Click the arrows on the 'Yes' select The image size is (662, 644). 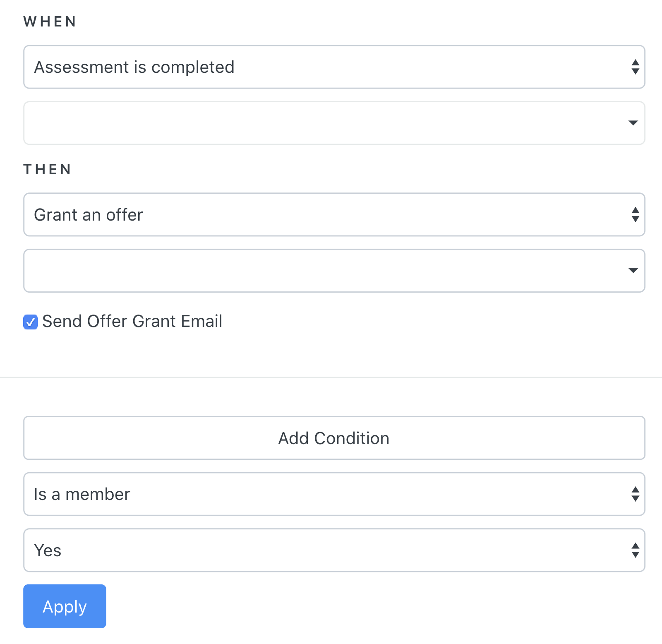(x=635, y=550)
